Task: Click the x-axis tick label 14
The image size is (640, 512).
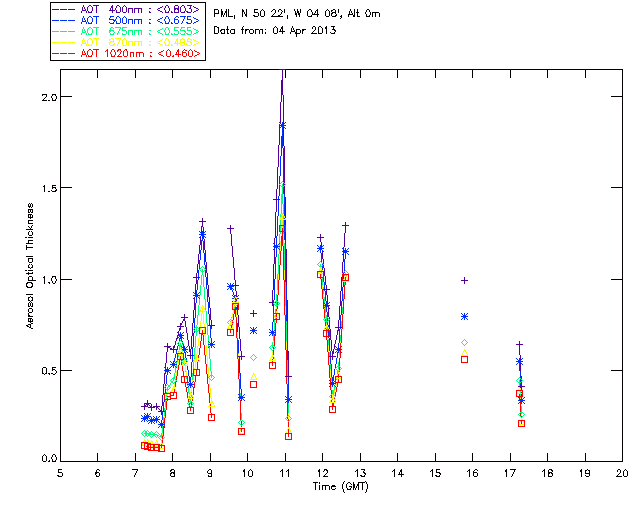Action: [398, 473]
